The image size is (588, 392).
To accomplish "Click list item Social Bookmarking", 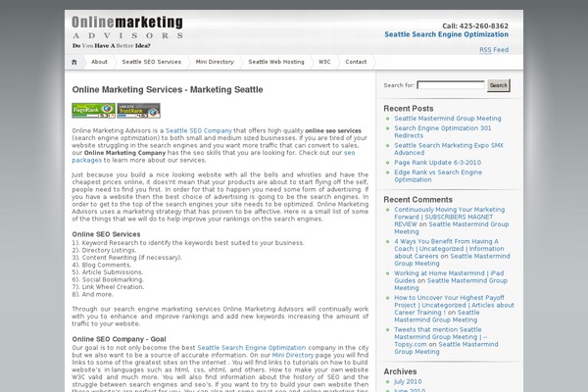I will (x=108, y=280).
